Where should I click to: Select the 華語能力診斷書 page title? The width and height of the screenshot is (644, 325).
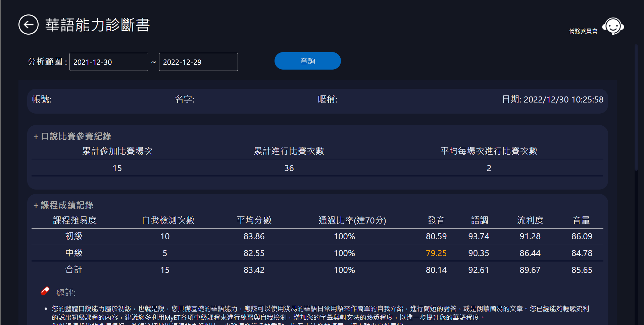point(97,25)
